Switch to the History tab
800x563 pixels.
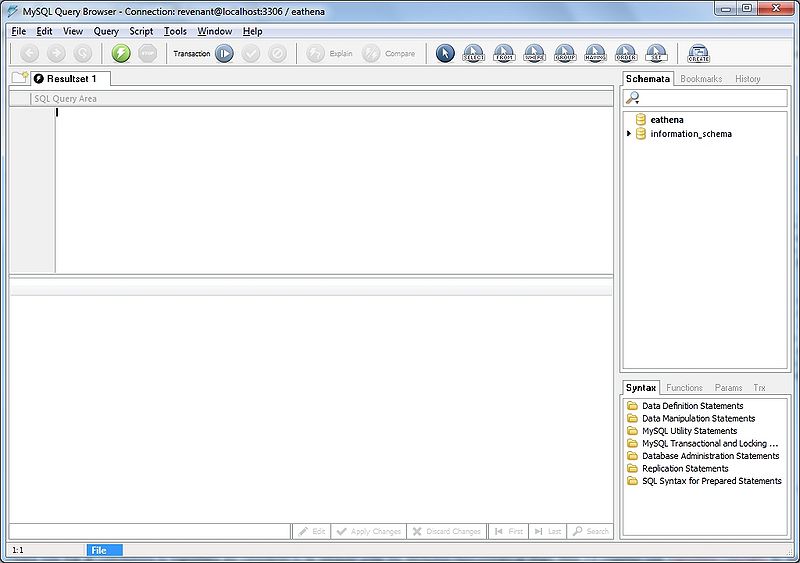(x=747, y=79)
